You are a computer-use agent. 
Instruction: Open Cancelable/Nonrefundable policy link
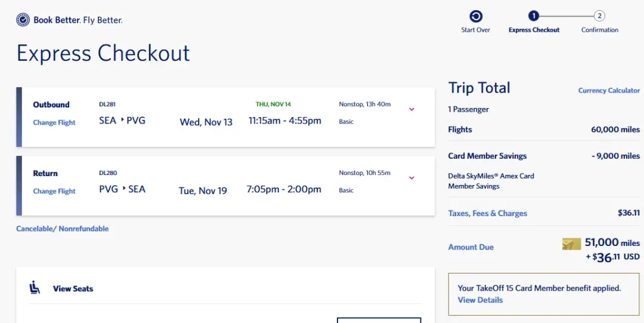pos(63,229)
